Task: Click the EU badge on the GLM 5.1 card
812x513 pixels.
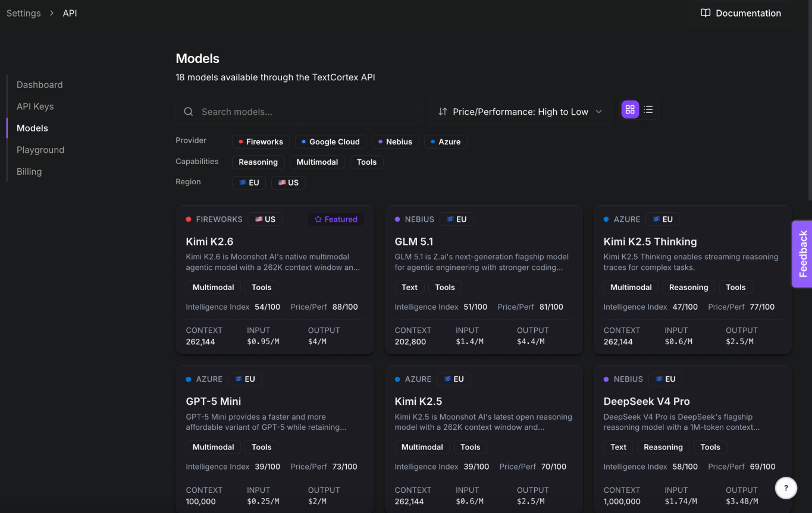Action: [x=456, y=219]
